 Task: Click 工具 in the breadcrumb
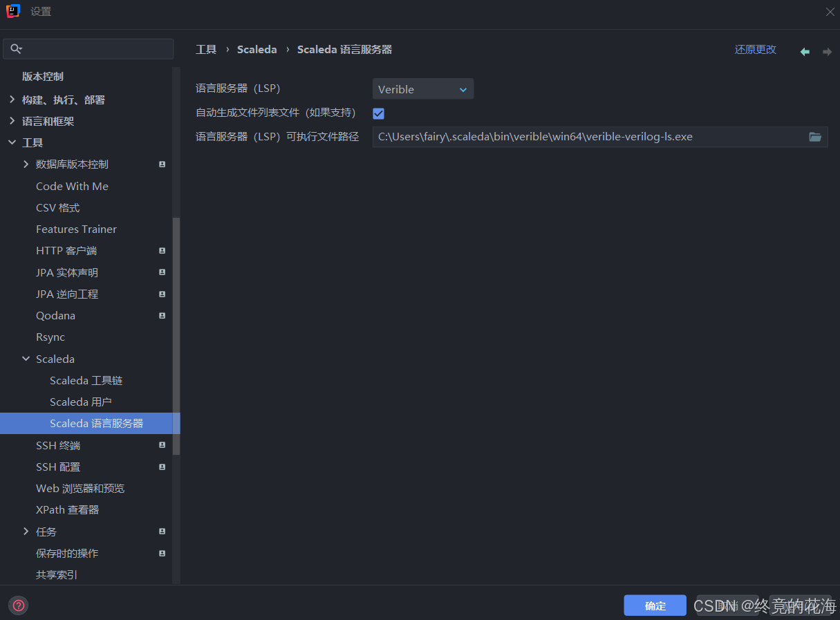[x=206, y=50]
